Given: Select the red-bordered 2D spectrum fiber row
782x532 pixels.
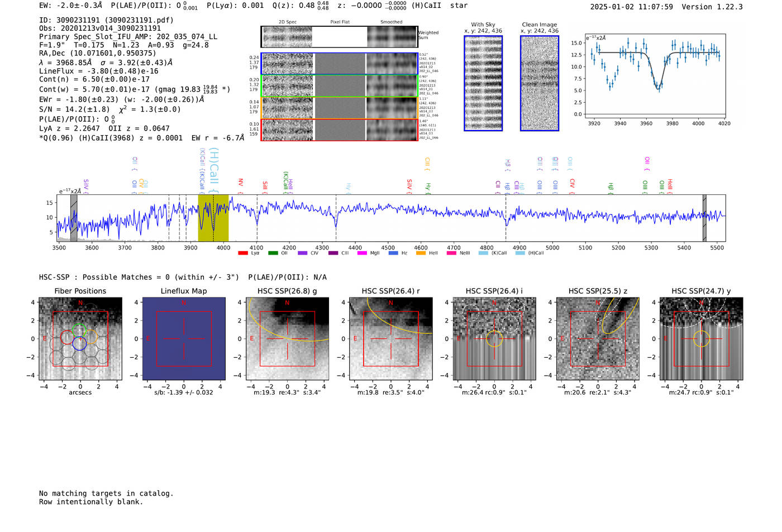Looking at the screenshot, I should (x=339, y=130).
